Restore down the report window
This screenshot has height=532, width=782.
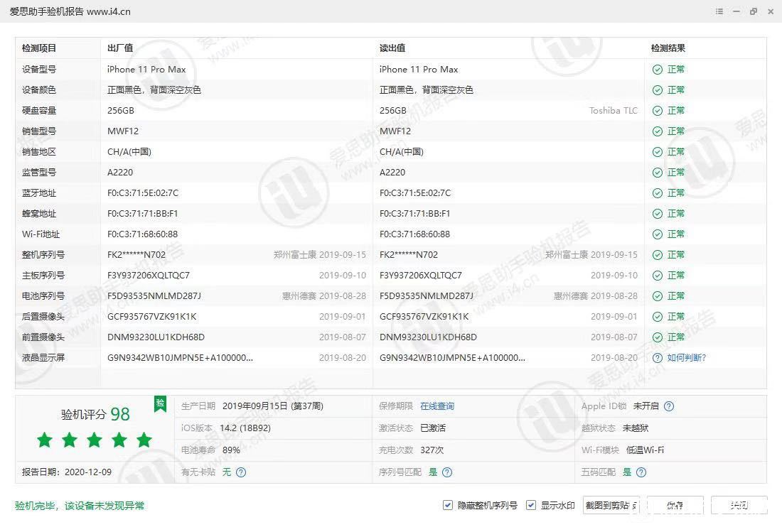[x=754, y=11]
